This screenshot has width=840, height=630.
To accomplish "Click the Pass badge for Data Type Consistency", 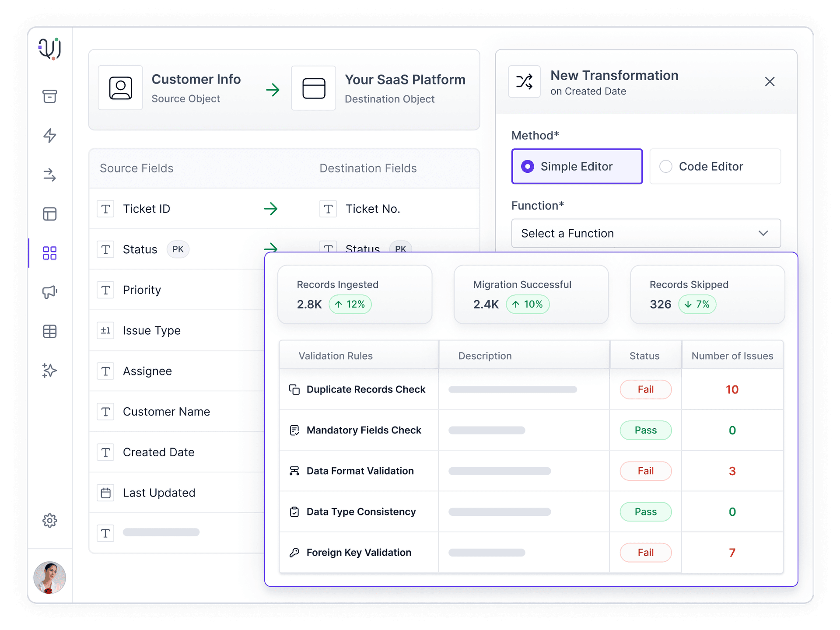I will click(x=646, y=512).
